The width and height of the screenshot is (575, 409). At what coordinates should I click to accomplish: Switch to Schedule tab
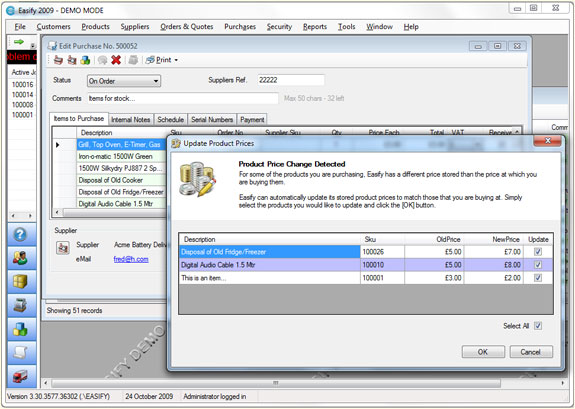[x=171, y=120]
